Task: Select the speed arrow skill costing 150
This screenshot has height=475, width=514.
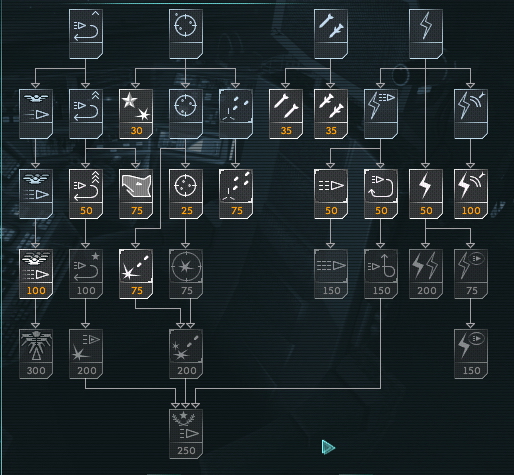Action: tap(331, 274)
